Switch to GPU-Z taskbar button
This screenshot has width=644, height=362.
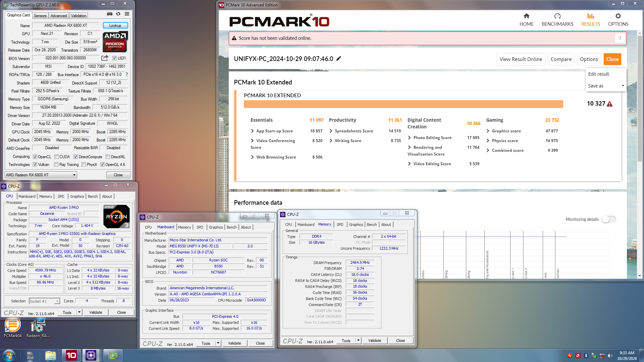pyautogui.click(x=113, y=355)
